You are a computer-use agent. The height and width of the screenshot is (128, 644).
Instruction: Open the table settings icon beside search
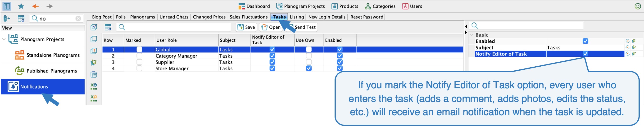pos(108,27)
